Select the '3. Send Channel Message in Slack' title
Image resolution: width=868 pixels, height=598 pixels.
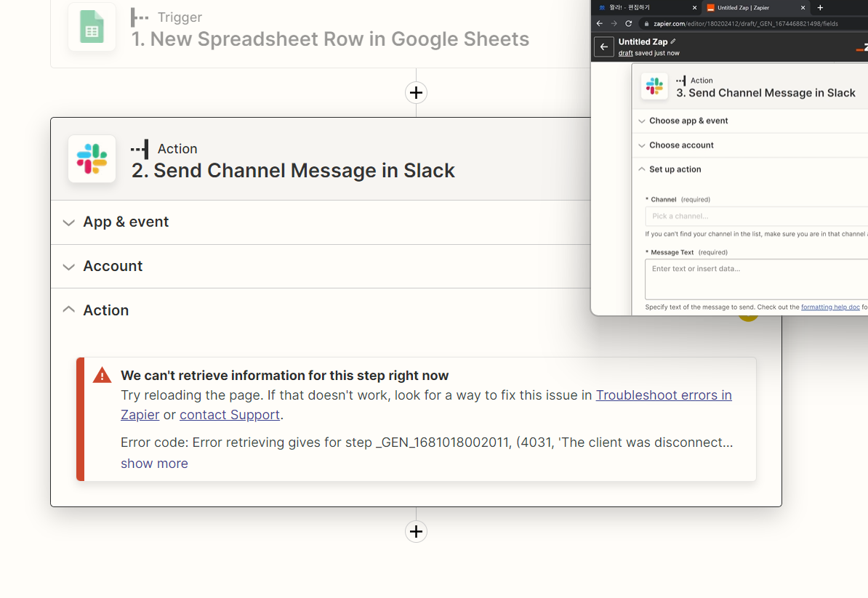pos(765,93)
